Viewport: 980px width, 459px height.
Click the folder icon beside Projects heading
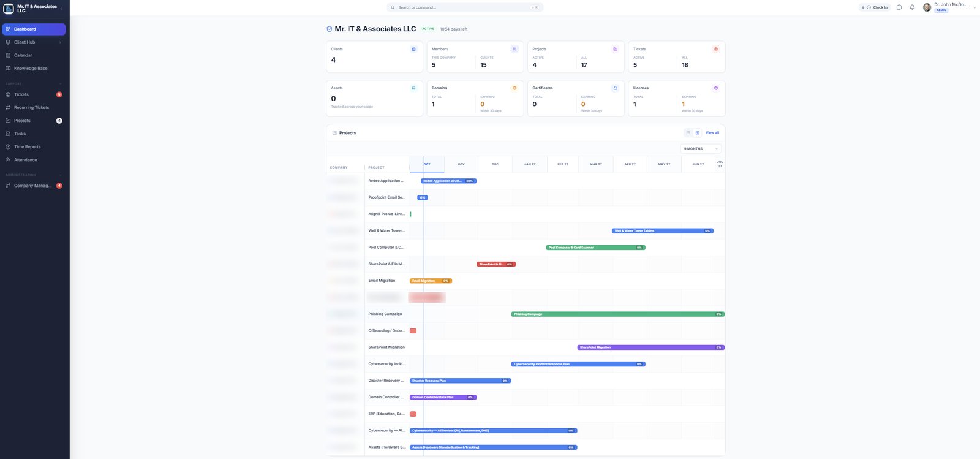(x=334, y=133)
